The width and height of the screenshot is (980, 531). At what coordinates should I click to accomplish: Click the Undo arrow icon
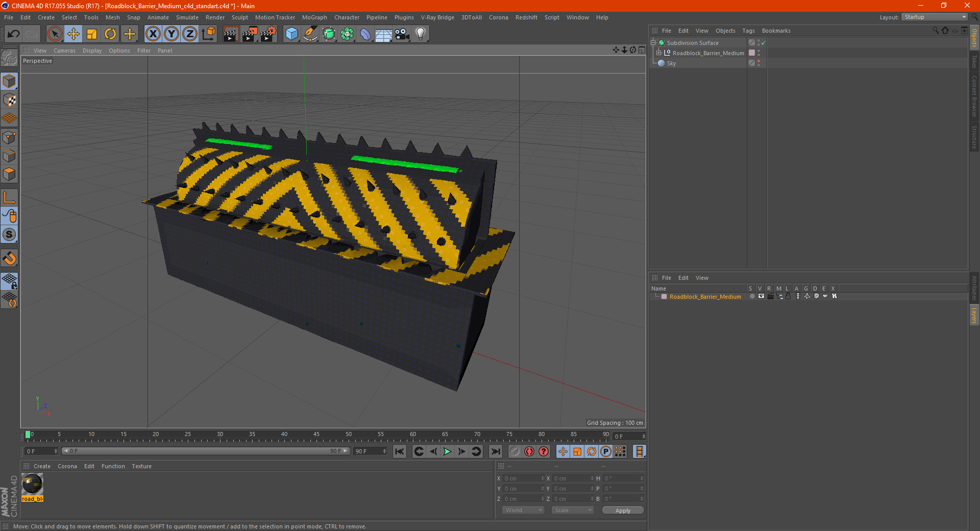point(14,34)
